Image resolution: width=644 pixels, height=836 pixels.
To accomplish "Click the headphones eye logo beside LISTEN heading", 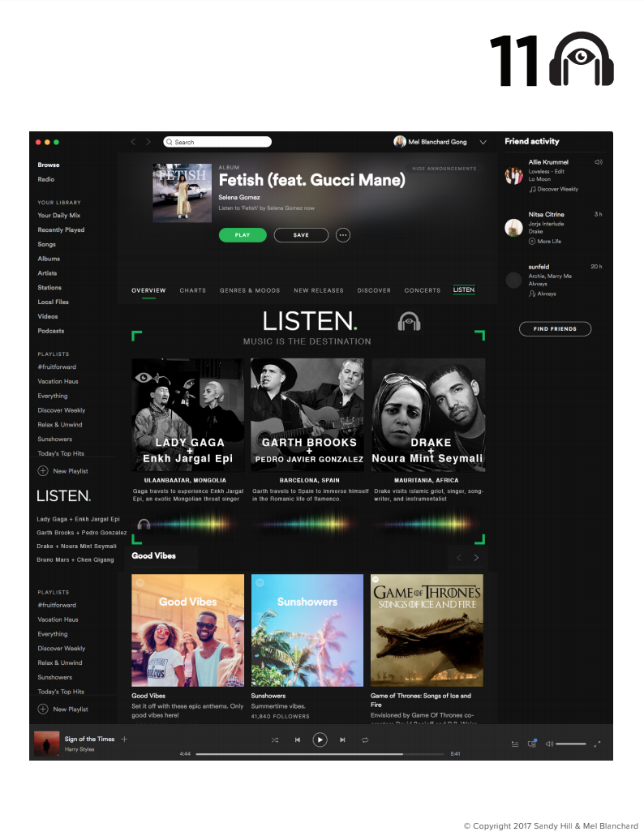I will pos(409,321).
